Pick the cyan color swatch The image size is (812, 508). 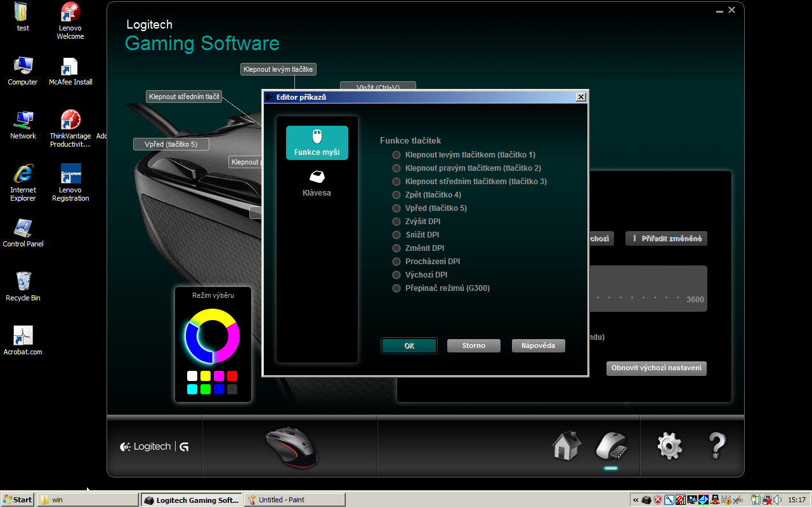click(x=192, y=389)
